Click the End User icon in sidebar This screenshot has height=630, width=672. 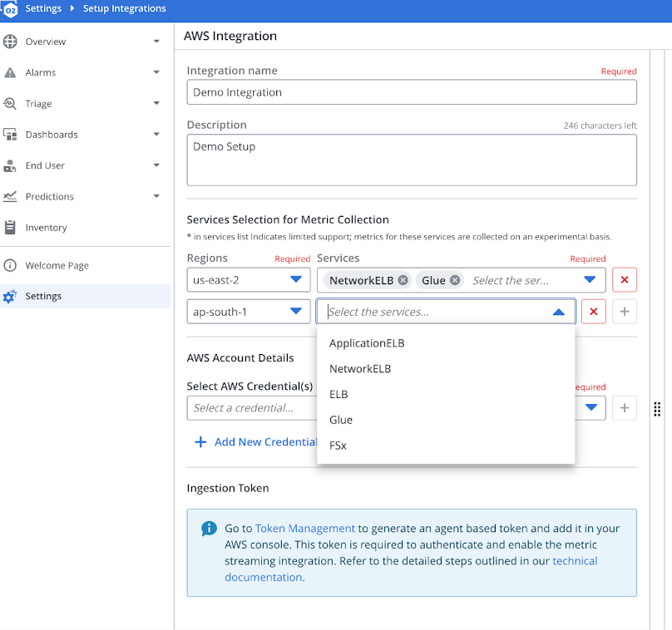coord(10,165)
